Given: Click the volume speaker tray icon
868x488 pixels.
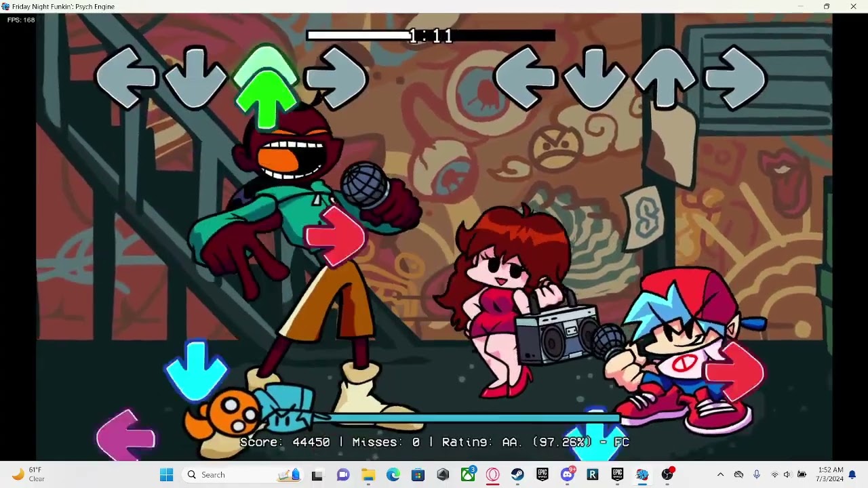Looking at the screenshot, I should [x=787, y=474].
